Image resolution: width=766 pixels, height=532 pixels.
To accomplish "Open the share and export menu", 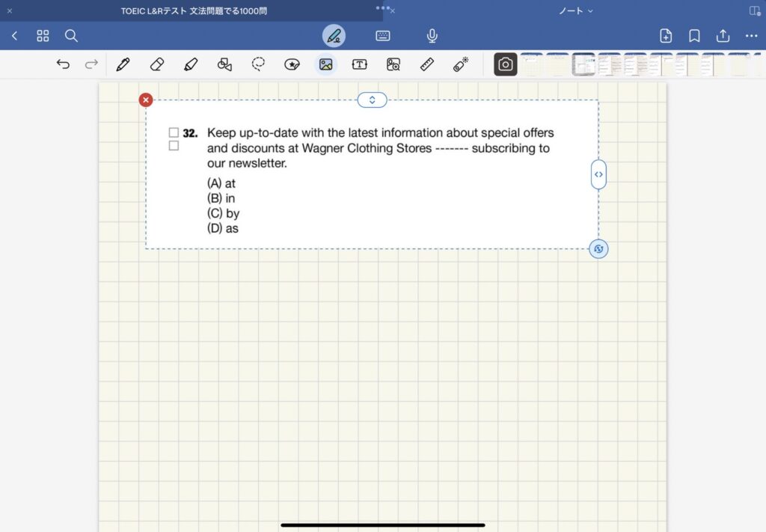I will [x=723, y=36].
